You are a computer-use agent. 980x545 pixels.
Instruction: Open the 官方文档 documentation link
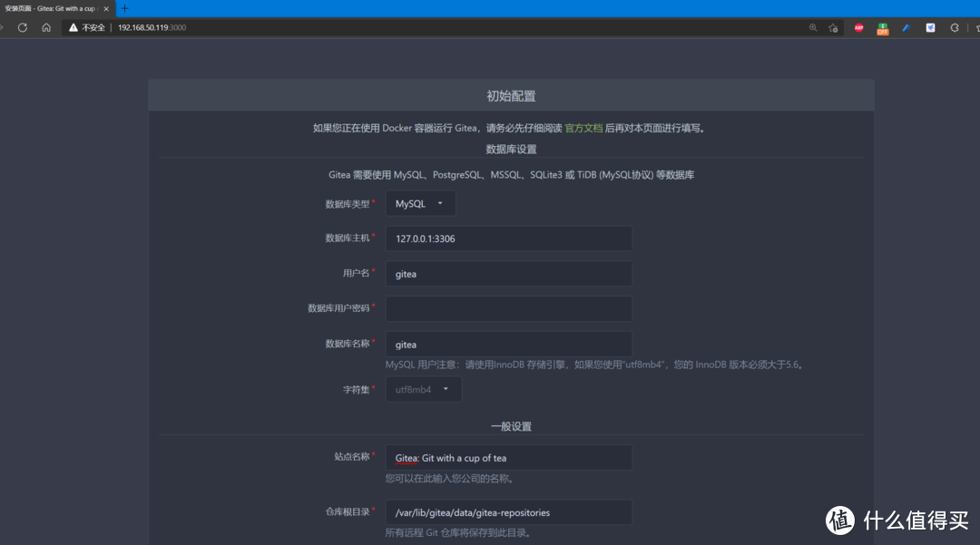[x=583, y=128]
